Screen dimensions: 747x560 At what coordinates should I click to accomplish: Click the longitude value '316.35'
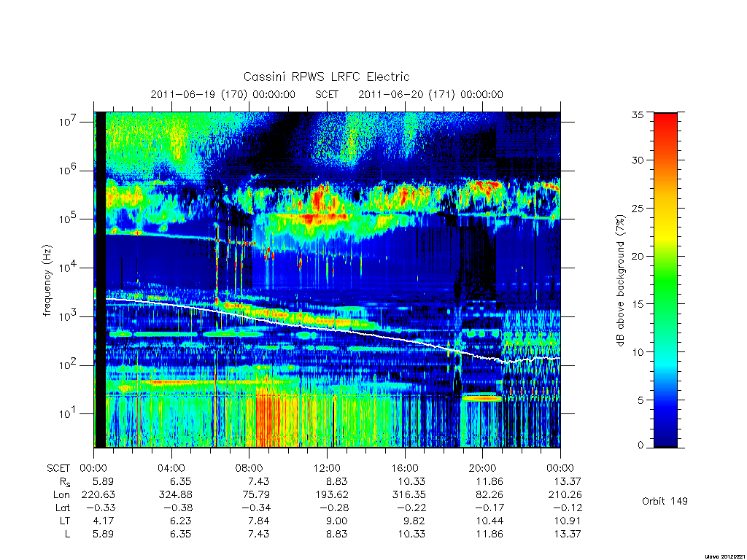[x=409, y=495]
